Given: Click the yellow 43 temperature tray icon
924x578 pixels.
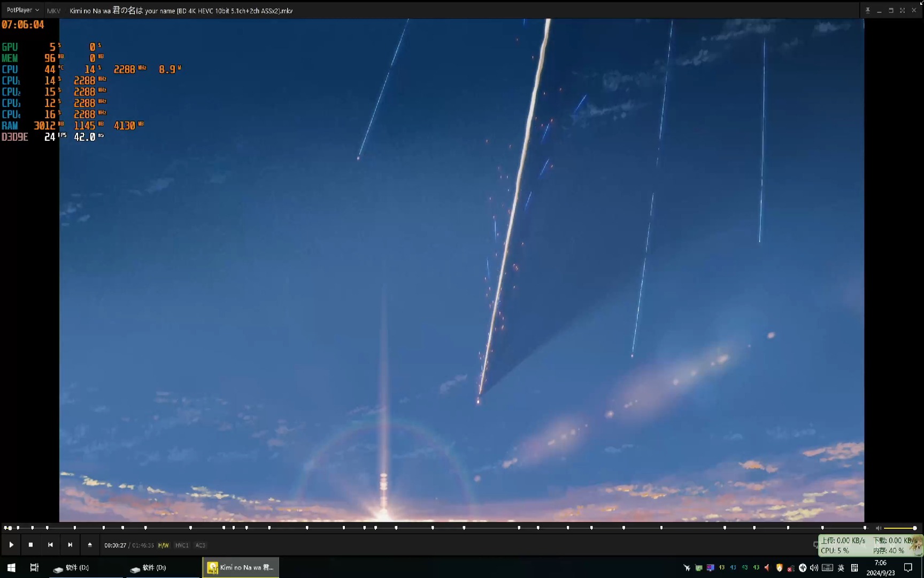Looking at the screenshot, I should pyautogui.click(x=722, y=567).
